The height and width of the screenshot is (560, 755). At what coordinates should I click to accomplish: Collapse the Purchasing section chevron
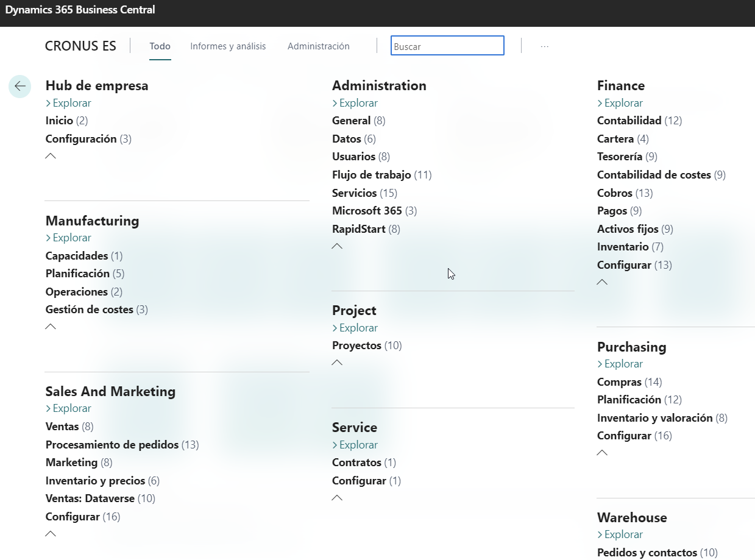pos(602,453)
